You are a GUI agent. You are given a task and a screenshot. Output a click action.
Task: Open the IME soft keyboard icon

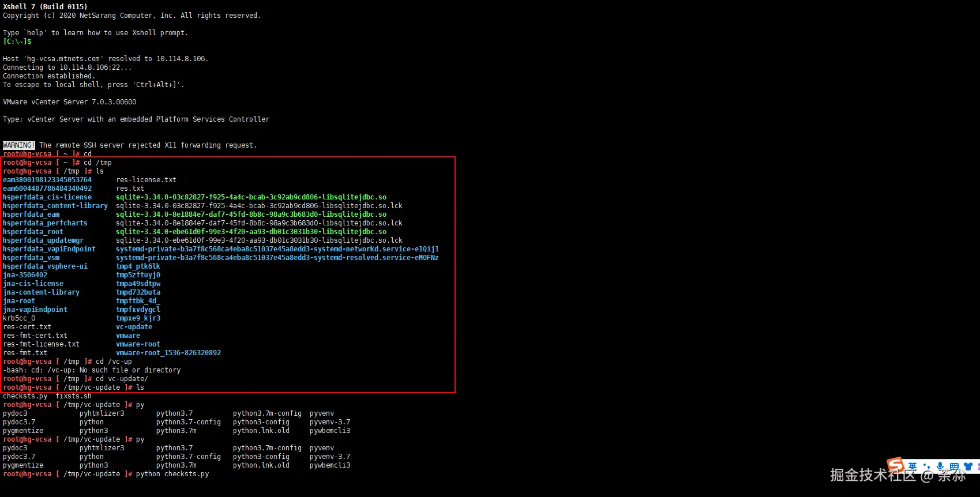954,466
